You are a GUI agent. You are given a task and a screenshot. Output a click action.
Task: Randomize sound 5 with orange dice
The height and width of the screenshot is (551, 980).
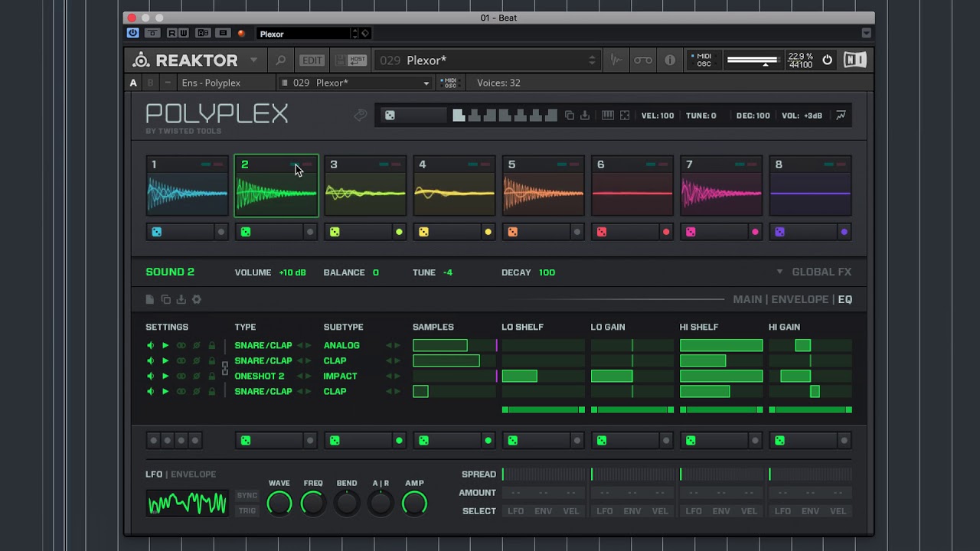(x=513, y=232)
